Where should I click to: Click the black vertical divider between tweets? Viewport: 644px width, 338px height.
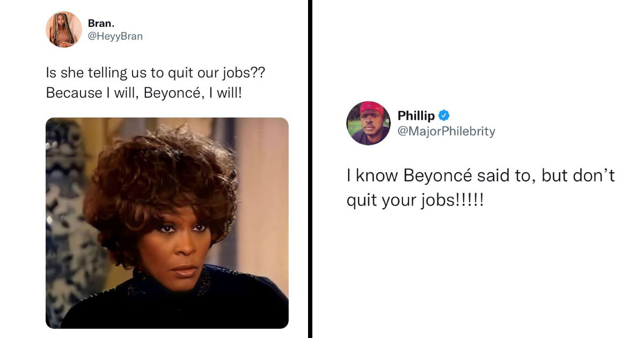click(x=310, y=169)
